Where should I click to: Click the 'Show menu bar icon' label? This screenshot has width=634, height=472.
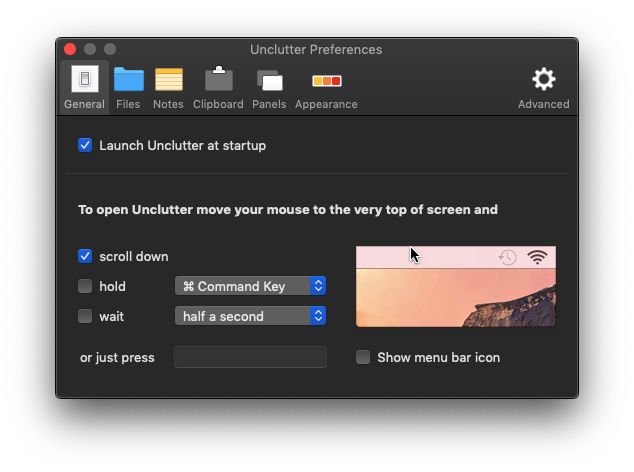[x=439, y=358]
